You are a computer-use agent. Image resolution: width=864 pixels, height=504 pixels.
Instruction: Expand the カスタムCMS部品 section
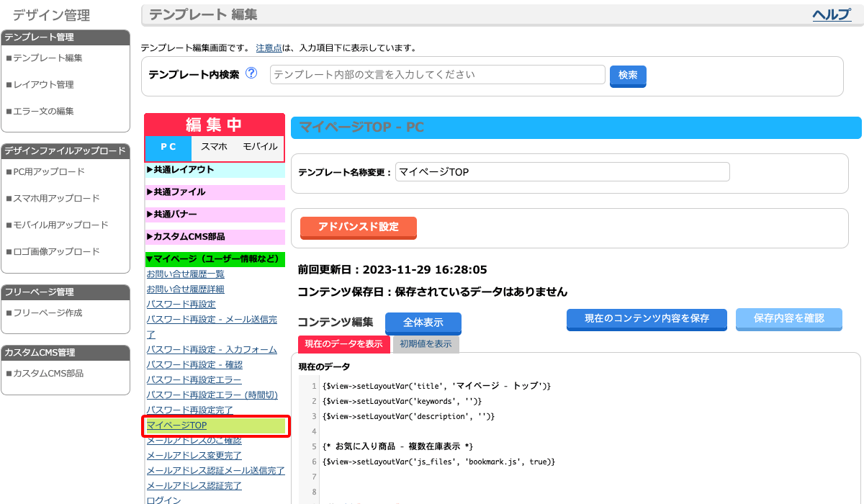tap(214, 237)
